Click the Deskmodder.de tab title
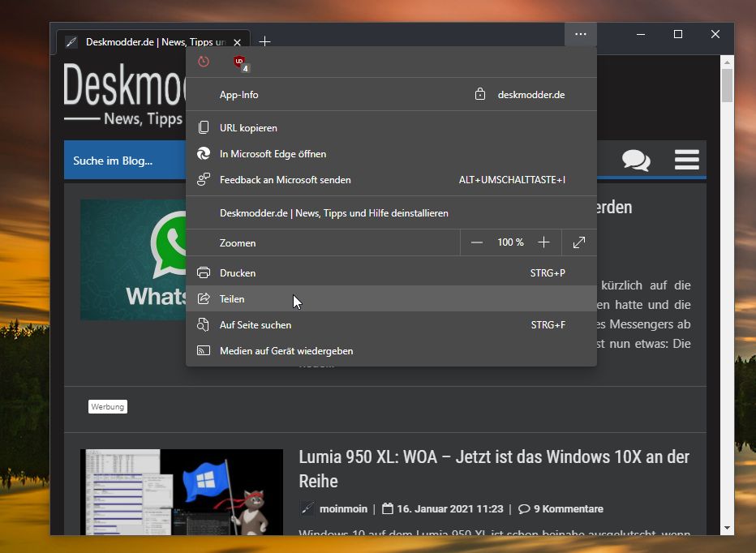 (156, 42)
